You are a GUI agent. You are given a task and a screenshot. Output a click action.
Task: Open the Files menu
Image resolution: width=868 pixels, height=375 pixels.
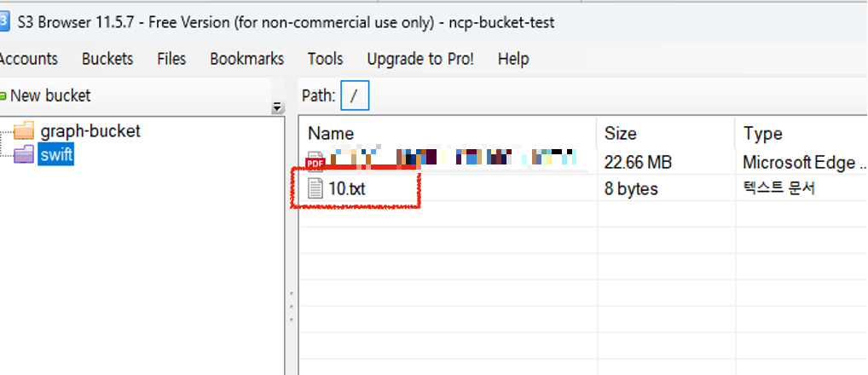pyautogui.click(x=171, y=59)
